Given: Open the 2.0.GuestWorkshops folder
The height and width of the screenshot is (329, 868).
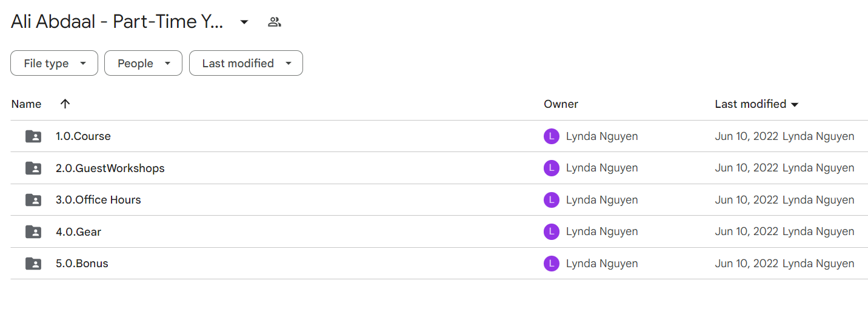Looking at the screenshot, I should point(110,168).
